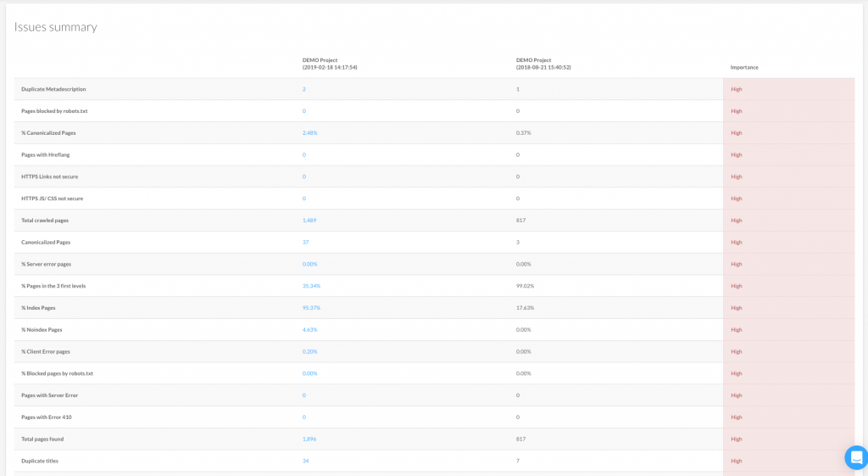Click the DEMO Project 2019-02-18 column header
The image size is (868, 476).
330,64
